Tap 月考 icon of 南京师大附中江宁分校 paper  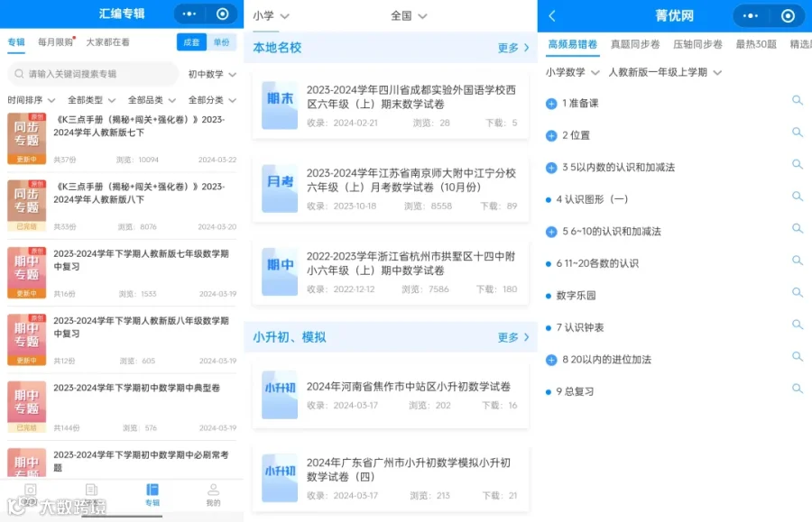coord(280,188)
